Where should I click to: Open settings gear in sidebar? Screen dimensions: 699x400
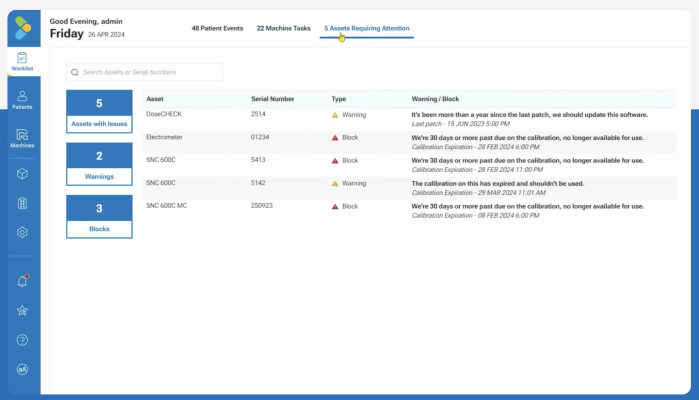coord(22,233)
